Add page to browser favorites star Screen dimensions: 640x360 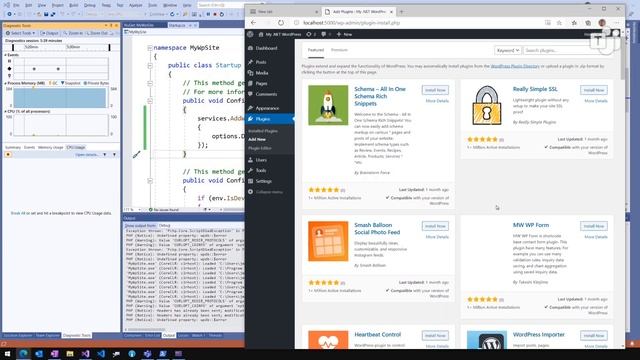click(x=559, y=23)
